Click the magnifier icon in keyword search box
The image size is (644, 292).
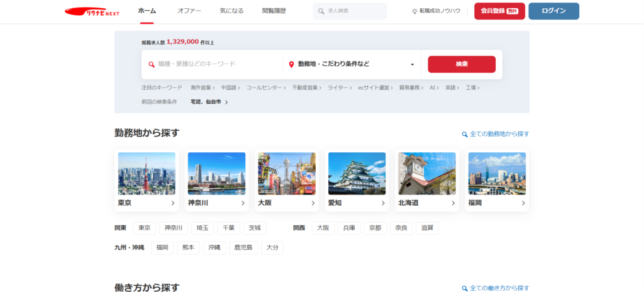coord(151,64)
